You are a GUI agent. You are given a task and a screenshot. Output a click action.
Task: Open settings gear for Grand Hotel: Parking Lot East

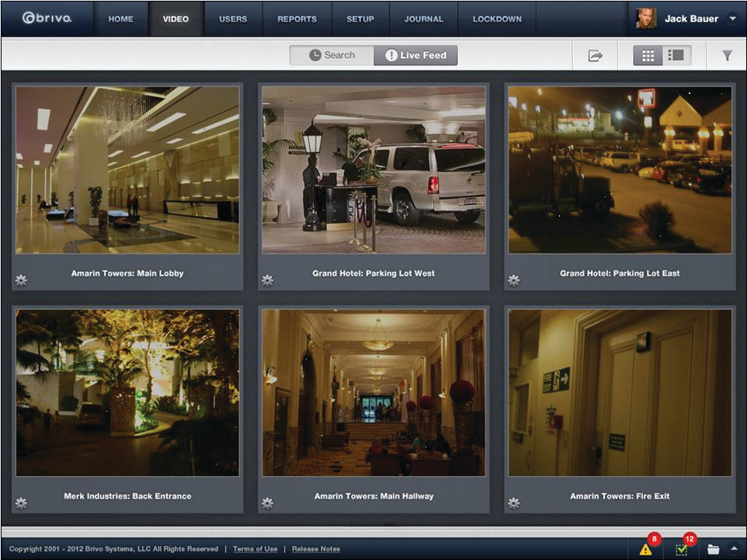(513, 280)
